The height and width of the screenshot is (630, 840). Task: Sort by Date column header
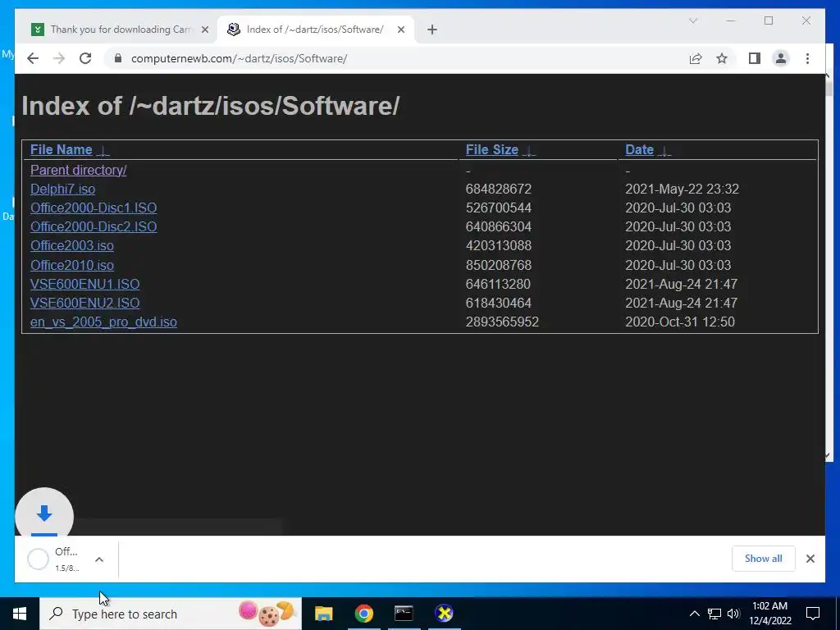(639, 149)
